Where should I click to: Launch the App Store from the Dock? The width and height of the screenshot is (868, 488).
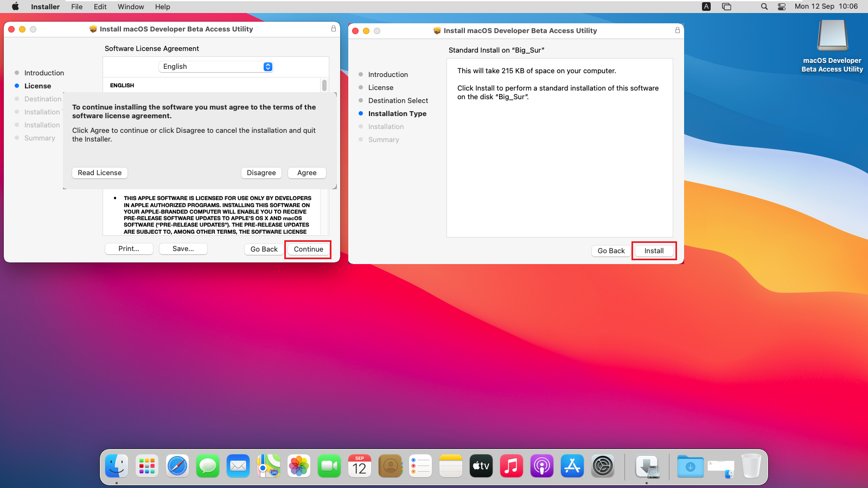pos(572,466)
